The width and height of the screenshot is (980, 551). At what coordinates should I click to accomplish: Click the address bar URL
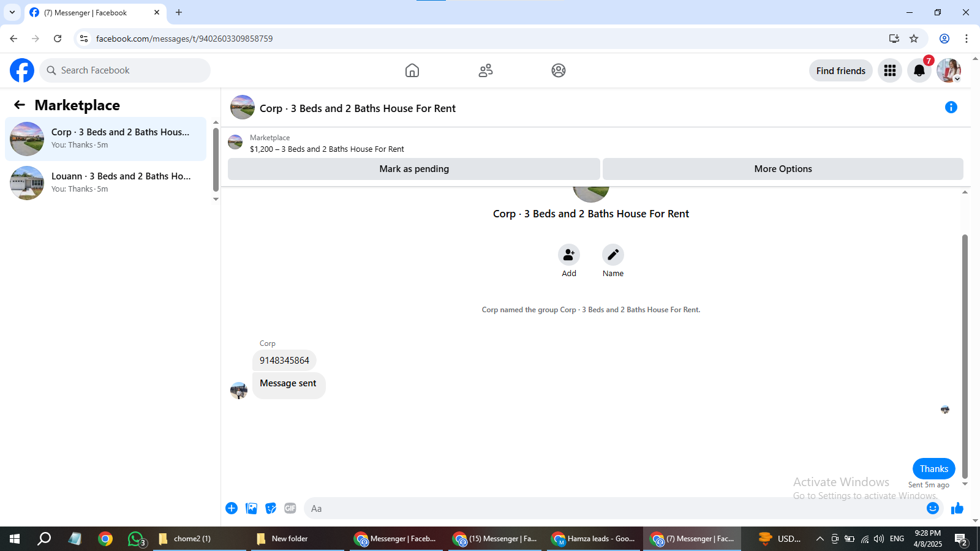184,39
